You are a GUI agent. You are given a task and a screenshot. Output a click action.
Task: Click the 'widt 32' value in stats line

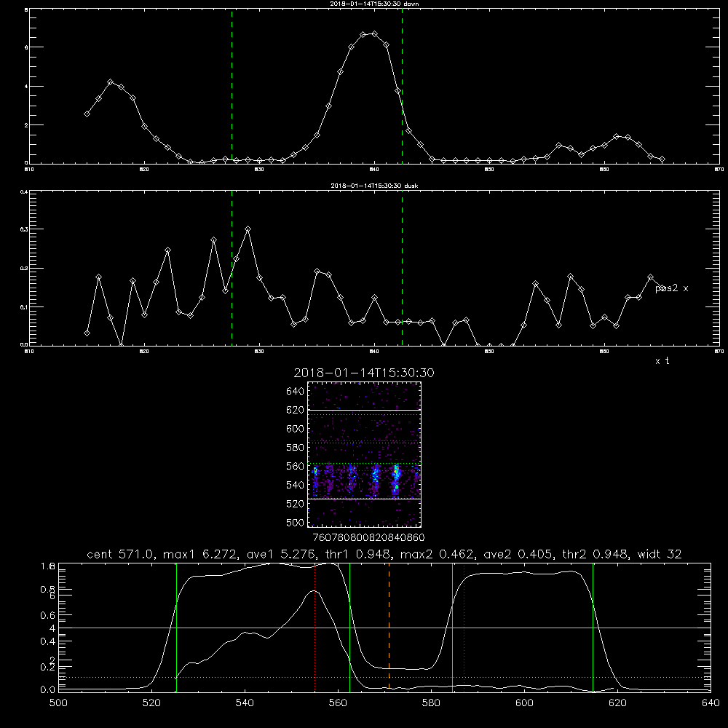coord(660,554)
